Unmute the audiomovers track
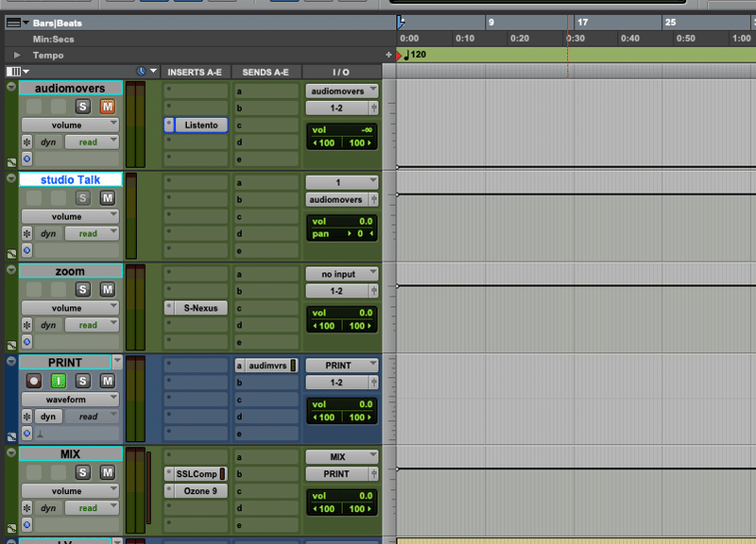The width and height of the screenshot is (756, 544). pos(107,107)
